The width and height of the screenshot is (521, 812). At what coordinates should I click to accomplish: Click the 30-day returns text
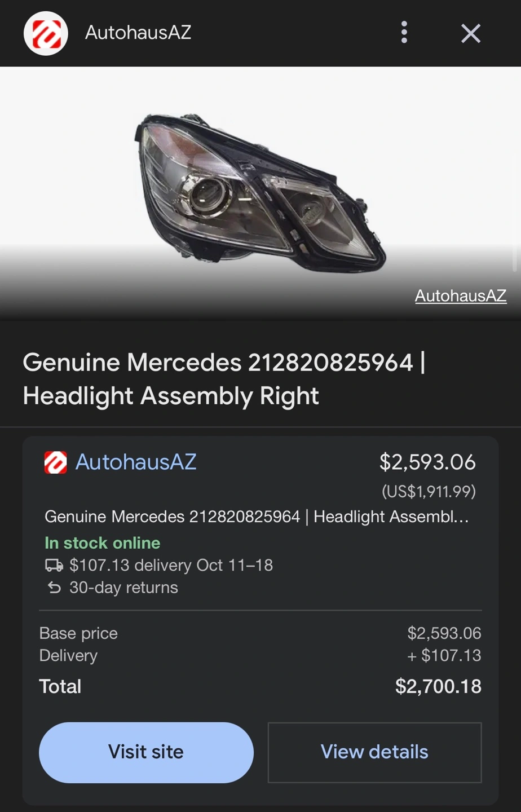pyautogui.click(x=123, y=588)
